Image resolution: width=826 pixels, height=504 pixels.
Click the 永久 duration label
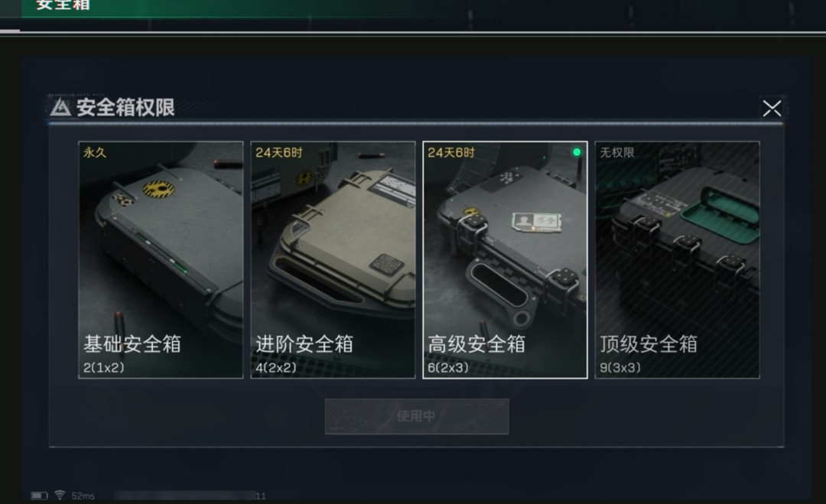click(x=95, y=153)
